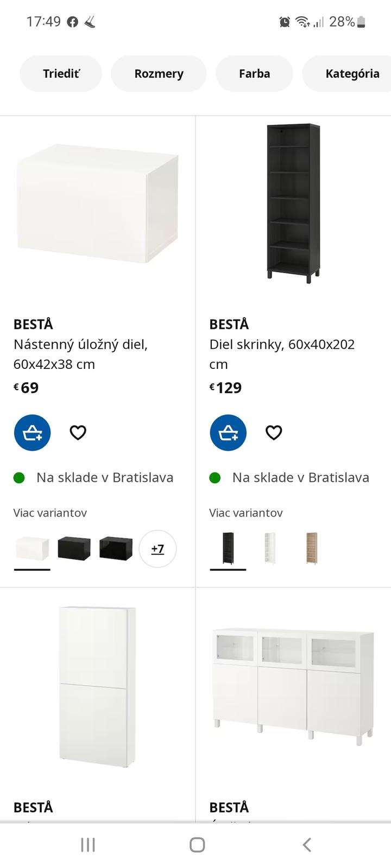Select the black-brown tall cabinet variant
Viewport: 391px width, 868px height.
point(228,548)
